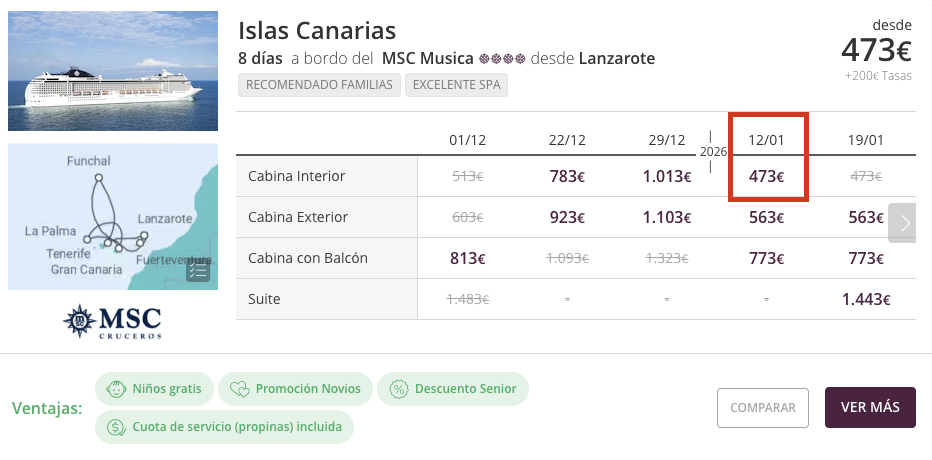Image resolution: width=932 pixels, height=460 pixels.
Task: Click the MSC Cruceros logo
Action: click(x=113, y=321)
